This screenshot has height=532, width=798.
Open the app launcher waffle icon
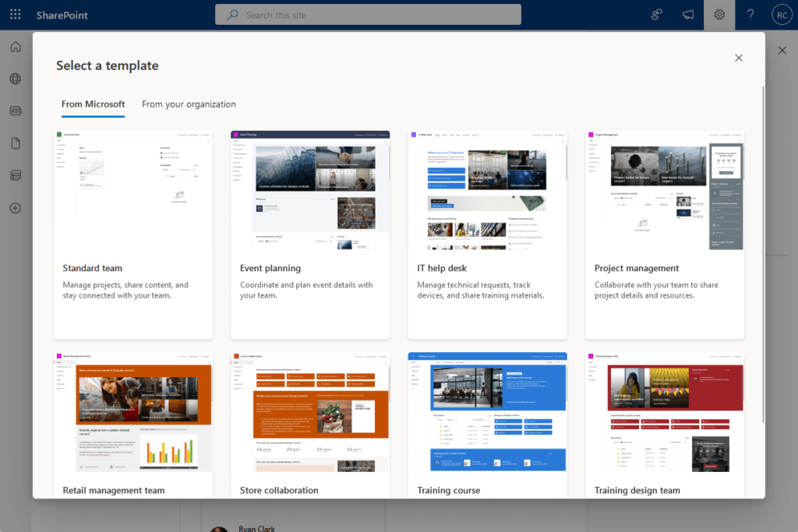coord(16,15)
